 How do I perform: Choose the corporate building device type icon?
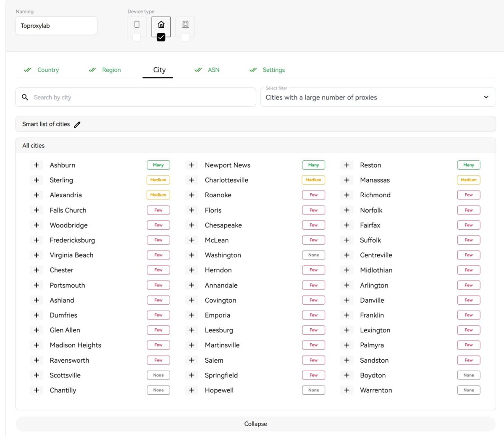185,25
